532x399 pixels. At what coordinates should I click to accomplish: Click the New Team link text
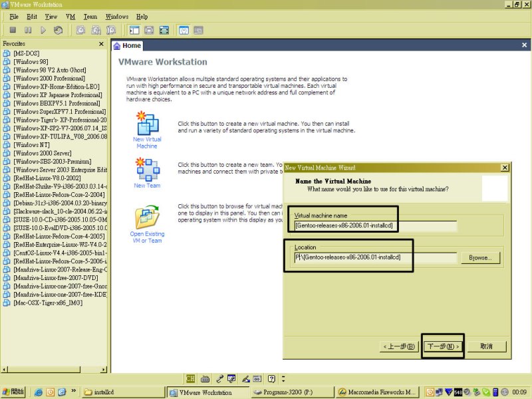pos(147,186)
